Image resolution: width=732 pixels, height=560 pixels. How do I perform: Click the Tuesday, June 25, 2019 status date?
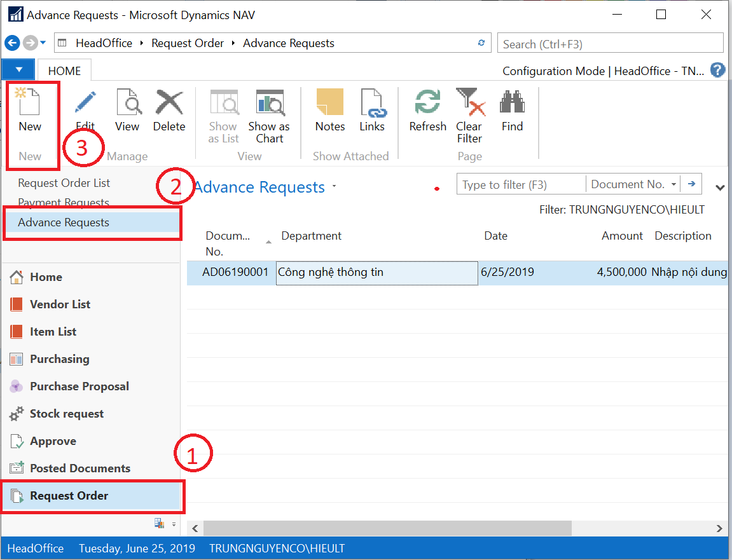click(x=137, y=549)
